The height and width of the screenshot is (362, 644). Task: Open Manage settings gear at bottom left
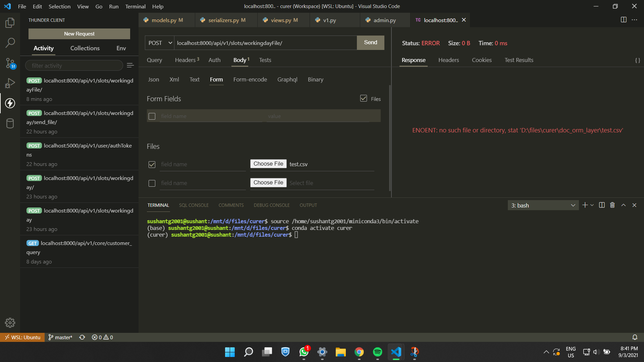(x=10, y=322)
